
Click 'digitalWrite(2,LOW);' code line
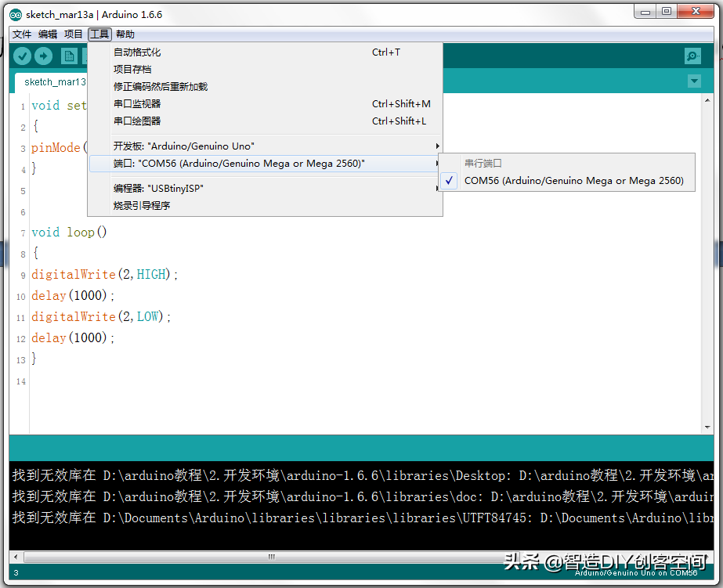tap(101, 316)
